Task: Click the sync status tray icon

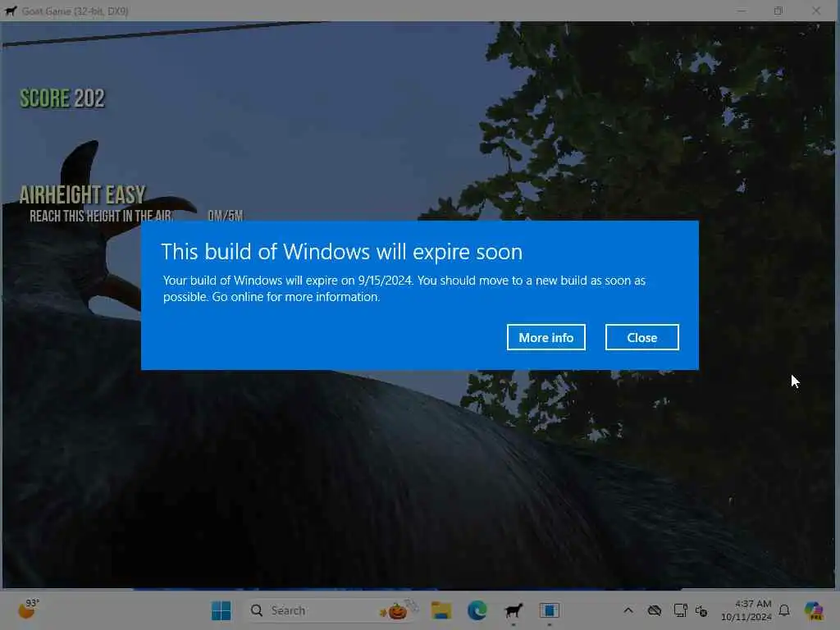Action: pyautogui.click(x=701, y=610)
